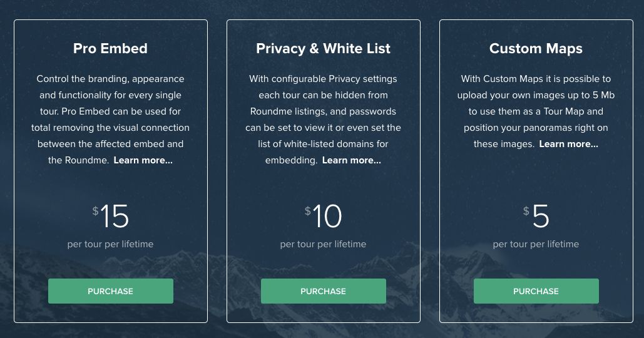Click the dollar sign beside the 5
The height and width of the screenshot is (338, 644).
[526, 211]
